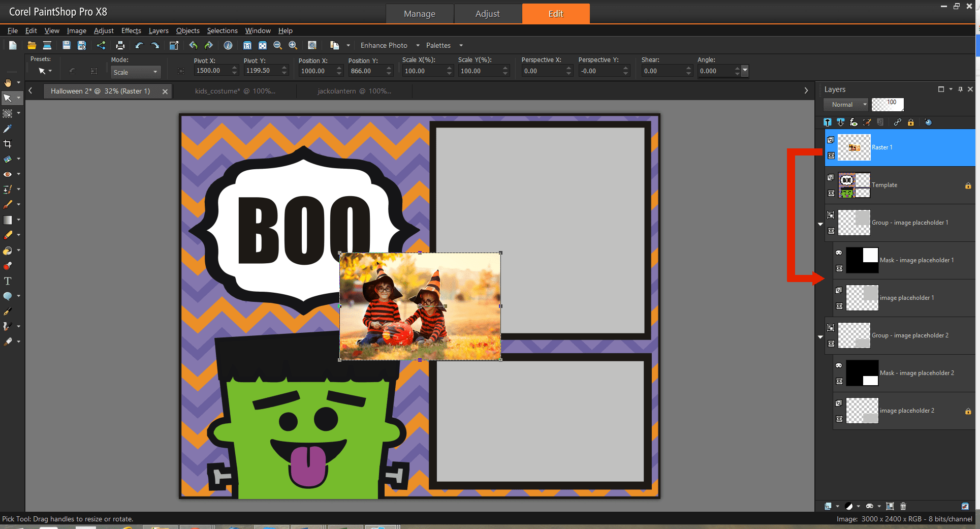Click the New Mask Layer icon

[869, 506]
